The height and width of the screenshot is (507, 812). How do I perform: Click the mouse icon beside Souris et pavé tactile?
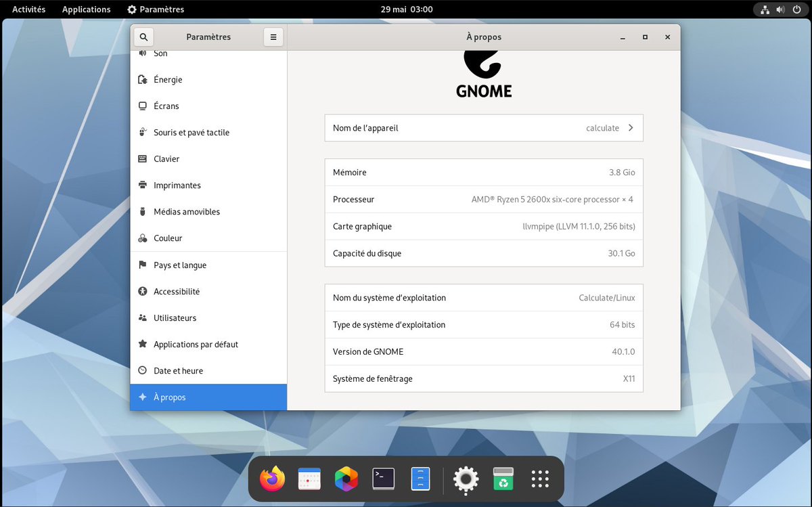(x=142, y=132)
